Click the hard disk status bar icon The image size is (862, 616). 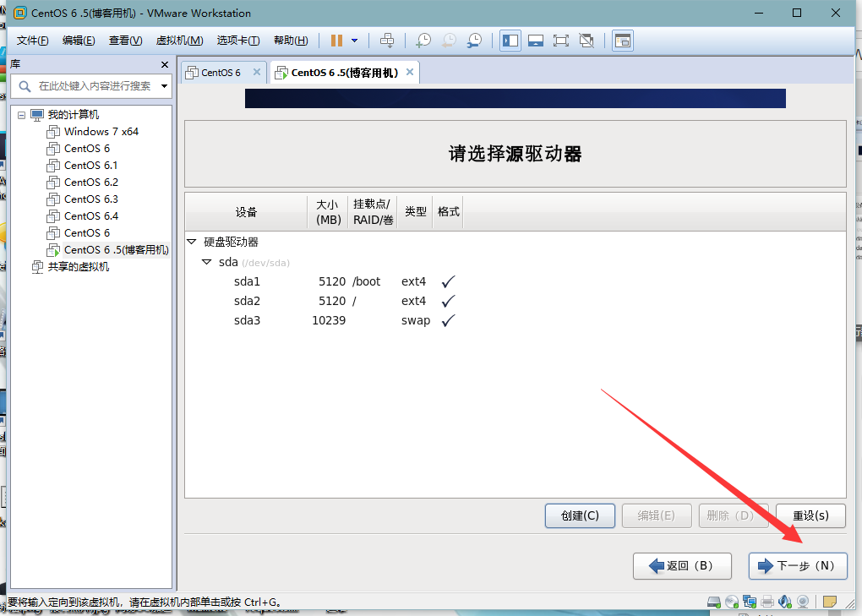713,602
